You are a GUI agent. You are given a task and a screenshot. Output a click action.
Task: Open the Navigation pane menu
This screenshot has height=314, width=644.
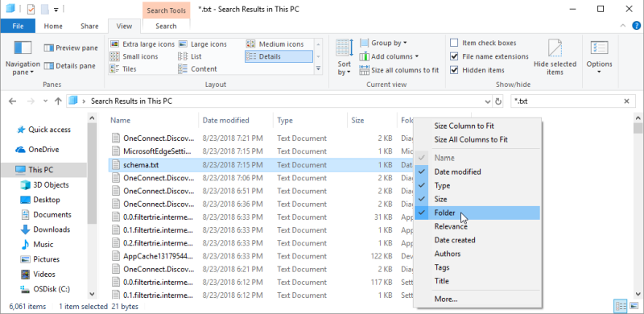23,57
